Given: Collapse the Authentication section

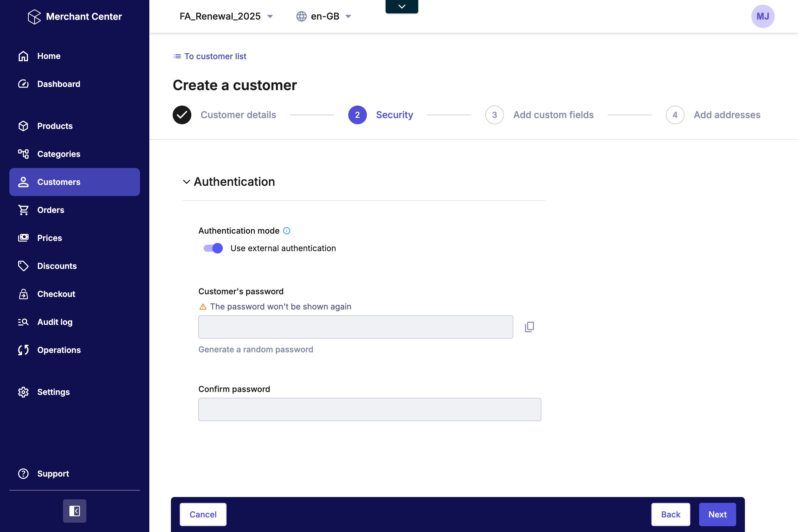Looking at the screenshot, I should (x=186, y=182).
